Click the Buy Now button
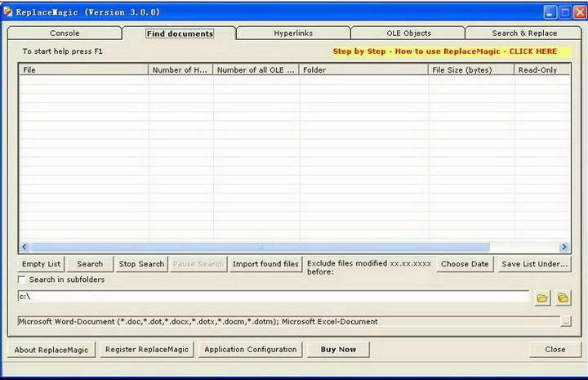Viewport: 588px width, 380px height. (338, 349)
